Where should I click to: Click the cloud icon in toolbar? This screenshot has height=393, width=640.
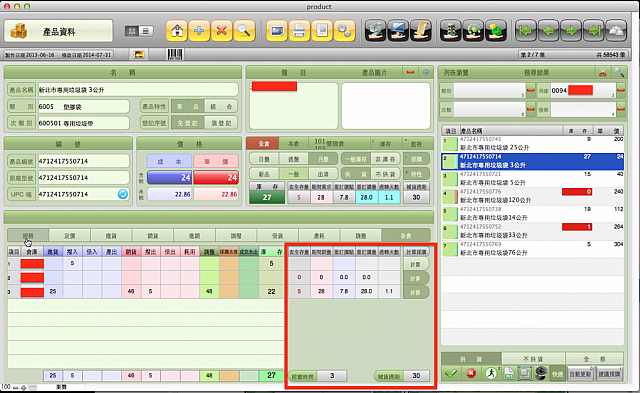[616, 31]
